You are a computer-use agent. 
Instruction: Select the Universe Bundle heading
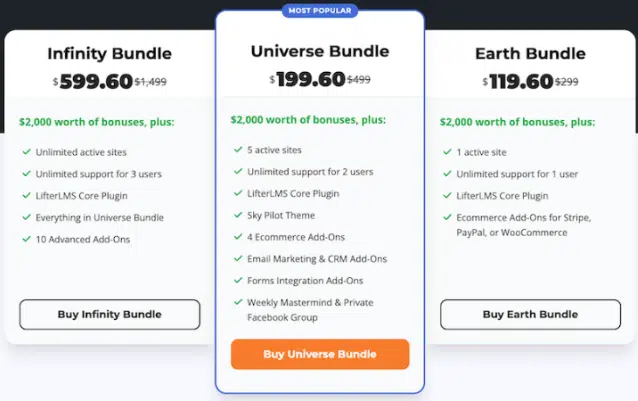[x=320, y=50]
